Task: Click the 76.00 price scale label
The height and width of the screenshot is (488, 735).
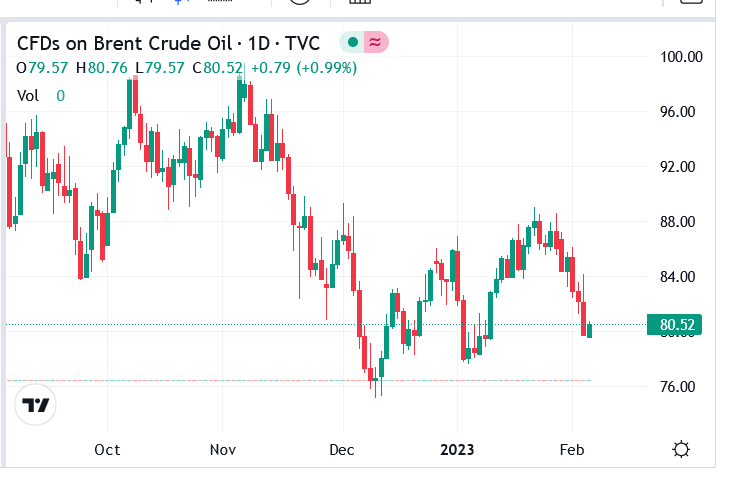Action: [677, 387]
